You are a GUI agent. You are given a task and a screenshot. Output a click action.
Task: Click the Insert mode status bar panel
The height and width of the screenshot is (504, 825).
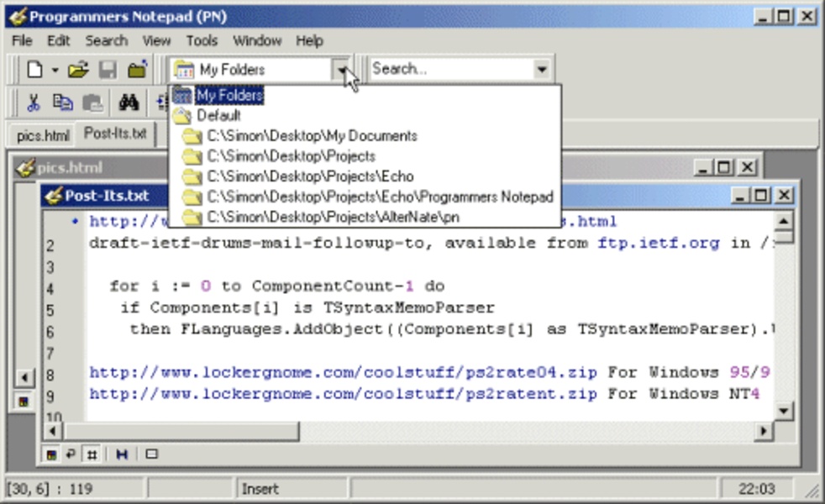tap(292, 489)
